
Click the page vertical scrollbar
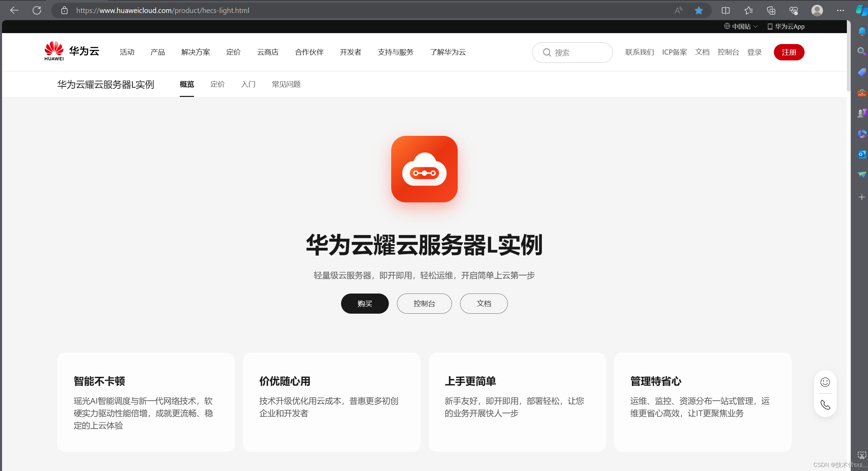coord(849,56)
